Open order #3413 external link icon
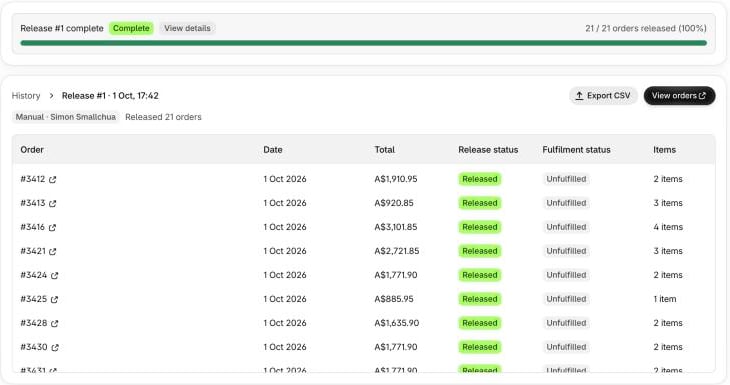730x385 pixels. click(53, 203)
